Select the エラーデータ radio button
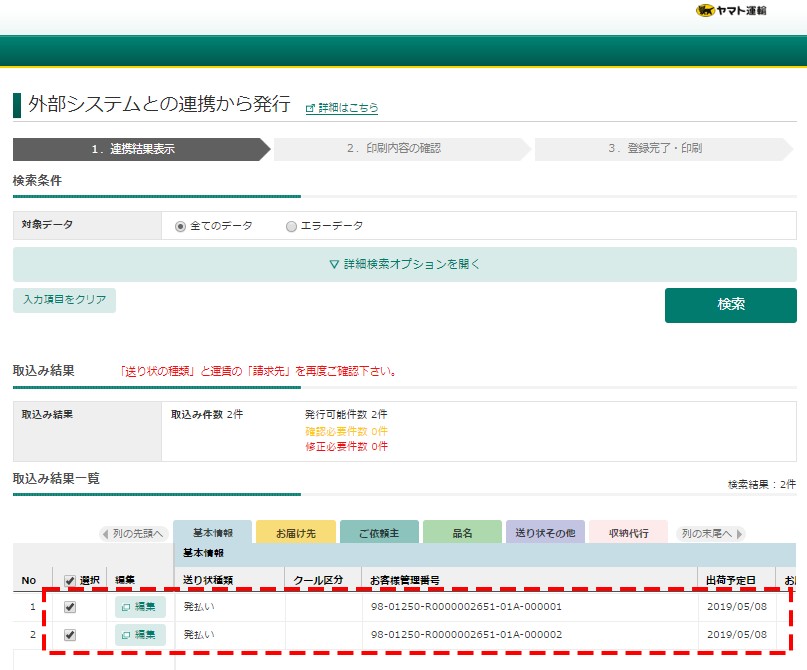This screenshot has width=807, height=670. coord(291,226)
